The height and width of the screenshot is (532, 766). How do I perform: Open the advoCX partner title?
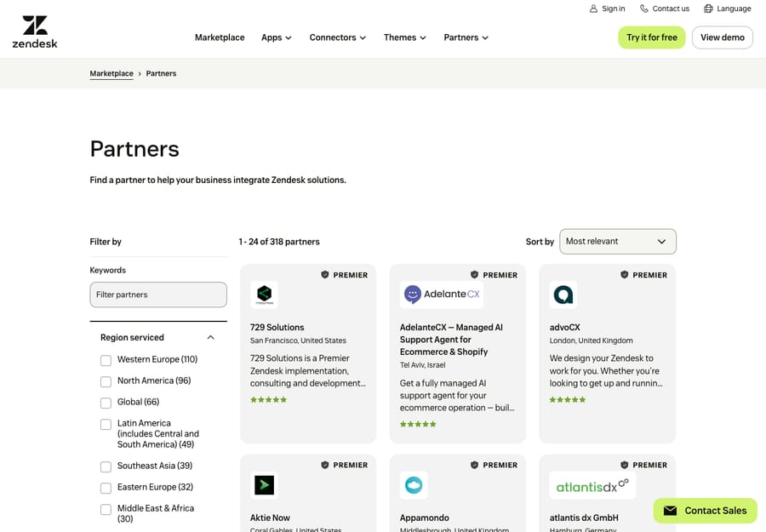pyautogui.click(x=565, y=328)
